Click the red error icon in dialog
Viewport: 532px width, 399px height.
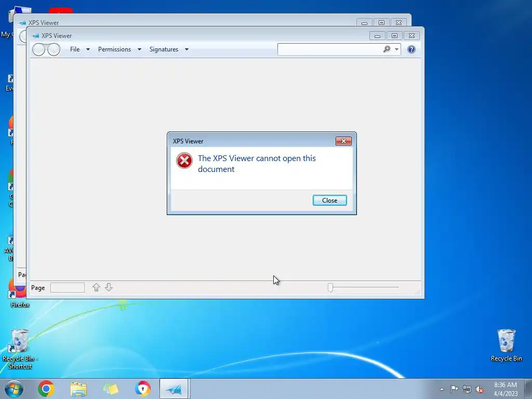click(184, 161)
